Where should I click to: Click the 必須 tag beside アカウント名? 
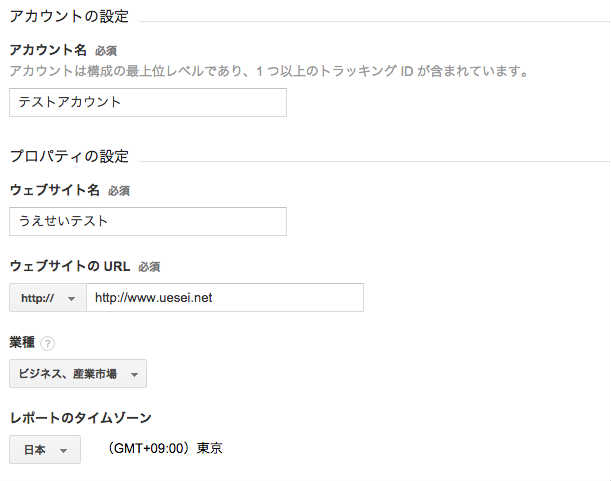pyautogui.click(x=106, y=51)
